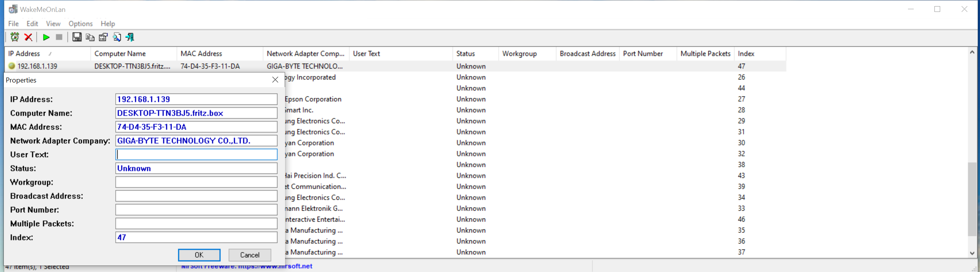The width and height of the screenshot is (980, 272).
Task: Select the Interactive Entertai... adapter row
Action: (x=535, y=219)
